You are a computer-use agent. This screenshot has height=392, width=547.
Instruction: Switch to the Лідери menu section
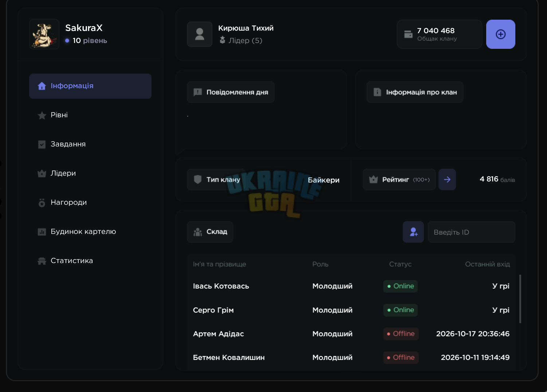coord(90,173)
